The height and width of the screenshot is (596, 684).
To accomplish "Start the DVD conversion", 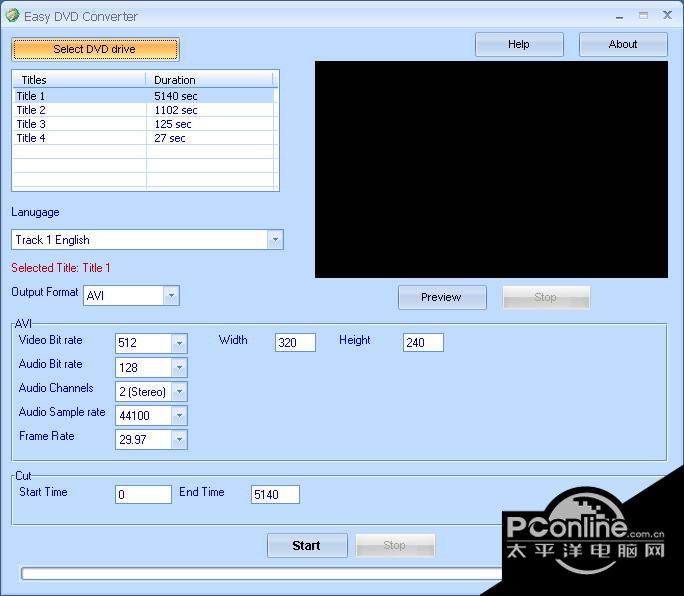I will 307,545.
